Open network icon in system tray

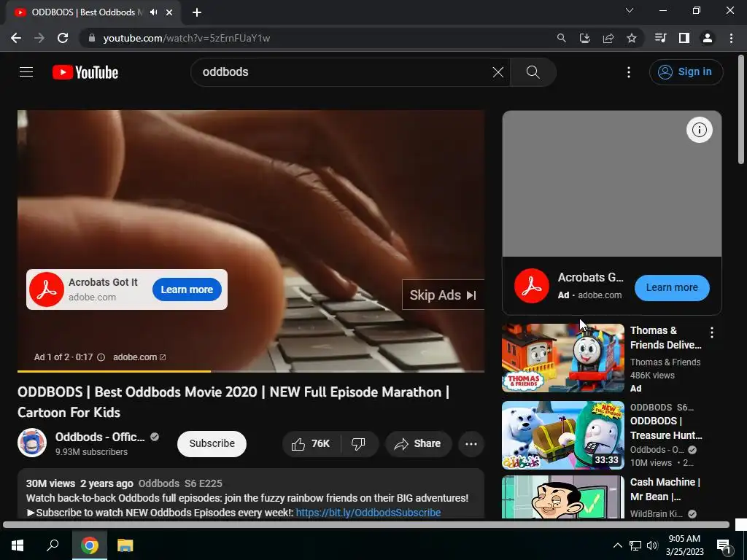click(x=635, y=545)
